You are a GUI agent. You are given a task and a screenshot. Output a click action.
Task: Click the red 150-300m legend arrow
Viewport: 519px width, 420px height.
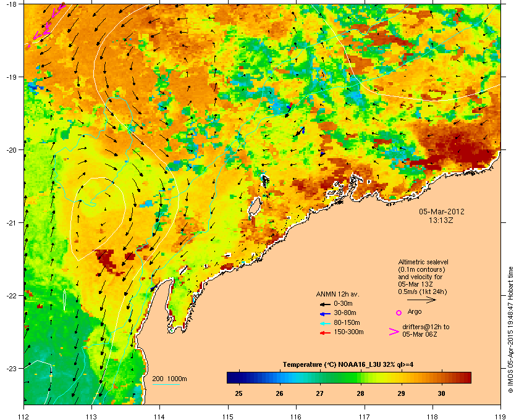tap(325, 333)
